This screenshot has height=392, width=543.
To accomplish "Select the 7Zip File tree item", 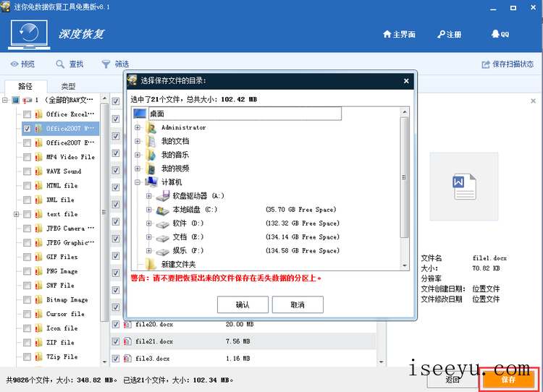I will coord(62,357).
